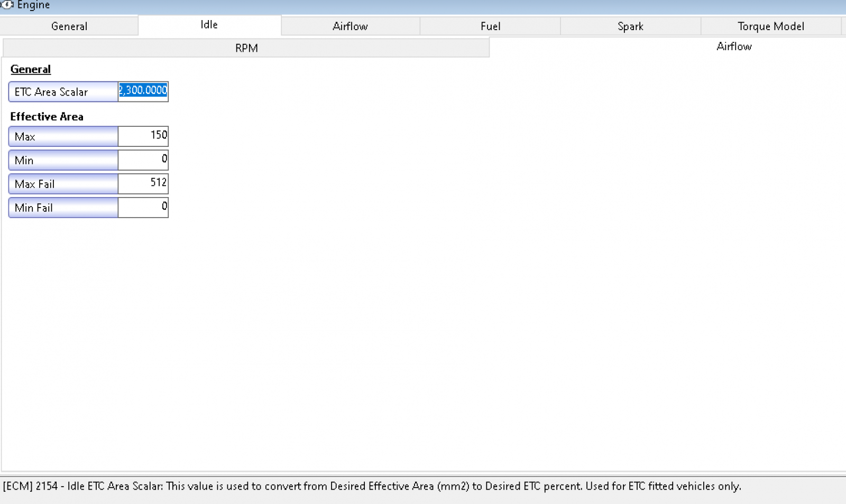Go to the Spark tab
This screenshot has width=846, height=504.
tap(630, 26)
